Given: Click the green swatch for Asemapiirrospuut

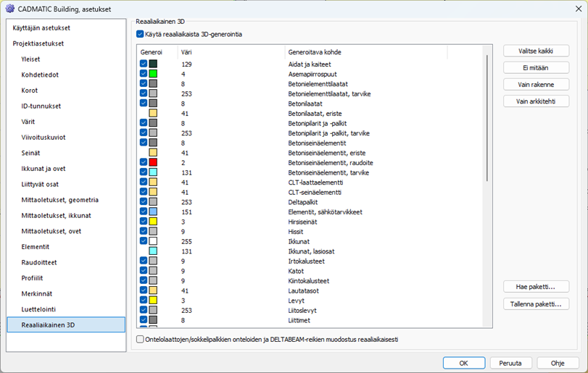Looking at the screenshot, I should pyautogui.click(x=153, y=74).
